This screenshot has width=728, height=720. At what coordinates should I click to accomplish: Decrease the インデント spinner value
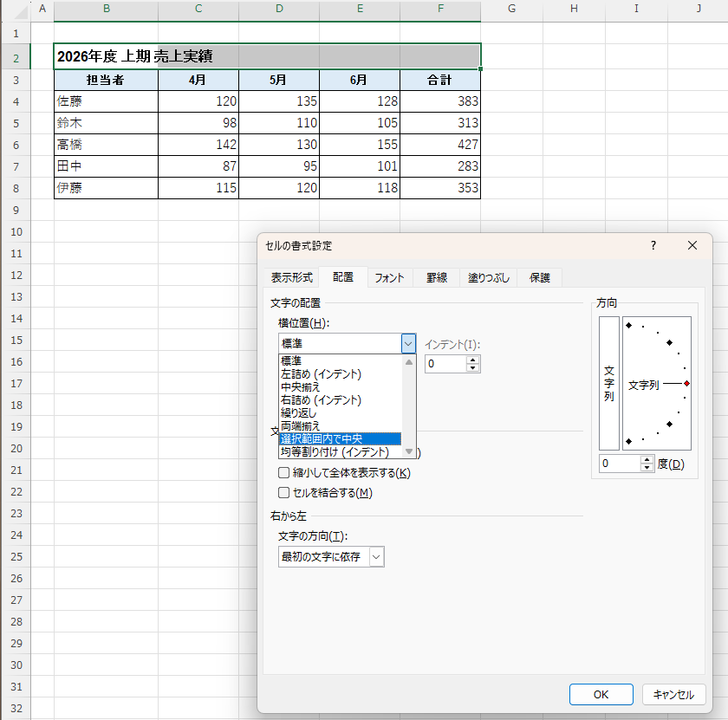coord(472,368)
